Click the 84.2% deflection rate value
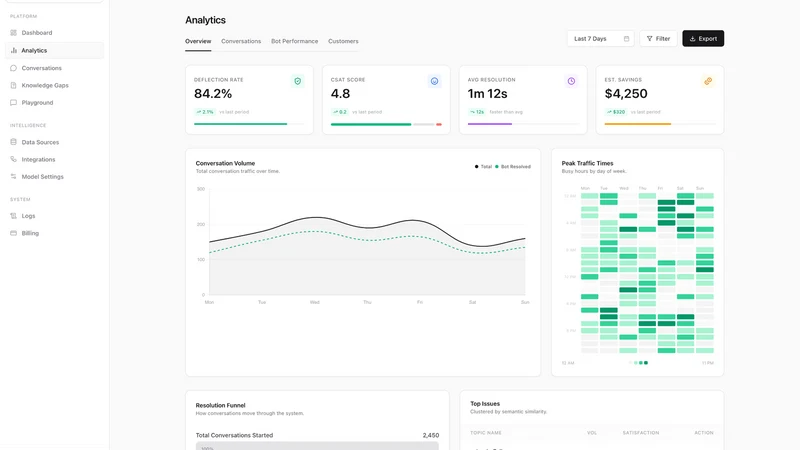 coord(213,94)
